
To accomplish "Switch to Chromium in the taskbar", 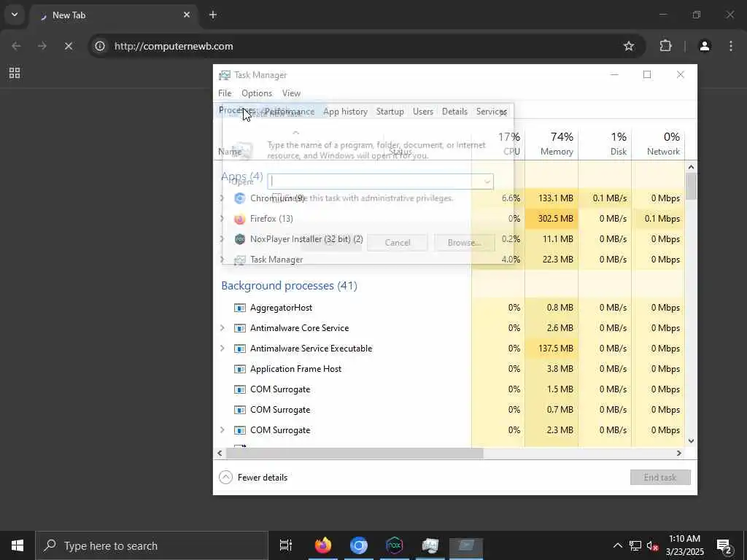I will click(x=358, y=545).
